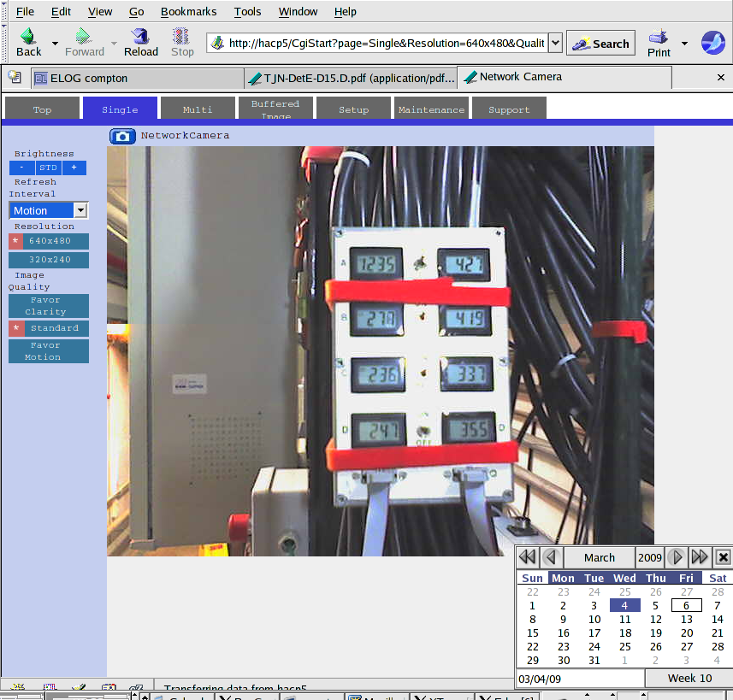
Task: Choose Standard image quality
Action: point(49,328)
